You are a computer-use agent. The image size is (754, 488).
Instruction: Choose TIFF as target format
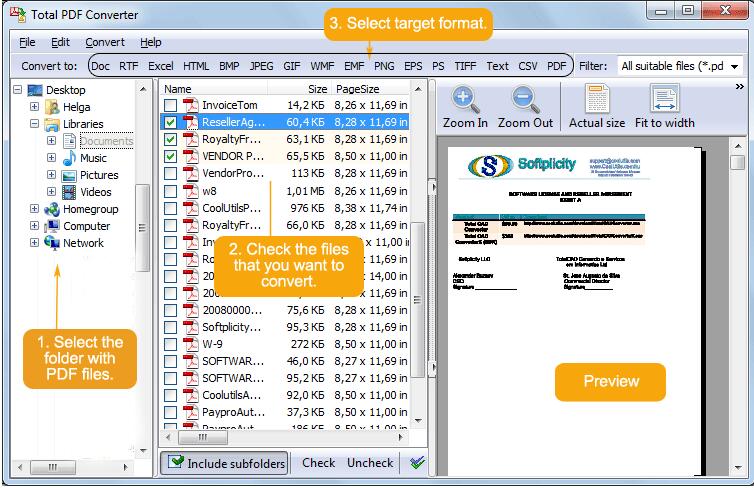465,66
